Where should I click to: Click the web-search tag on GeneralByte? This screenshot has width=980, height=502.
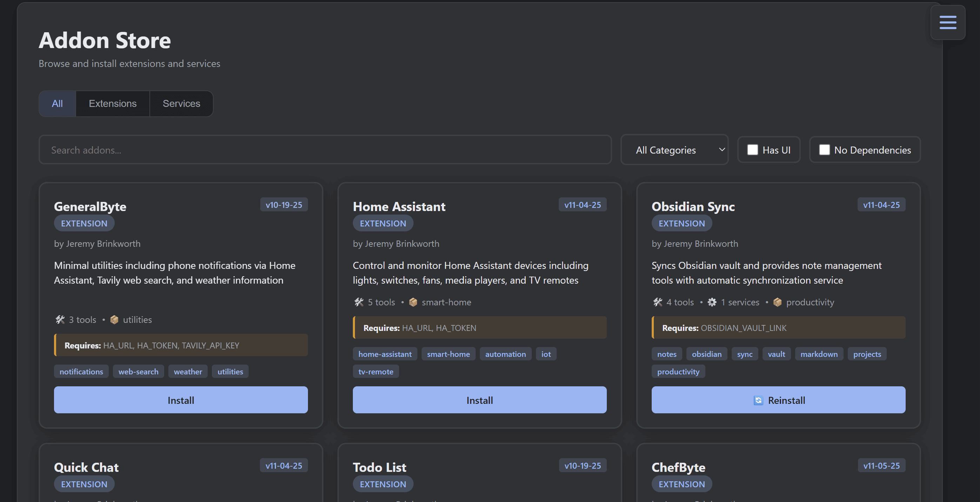[138, 372]
